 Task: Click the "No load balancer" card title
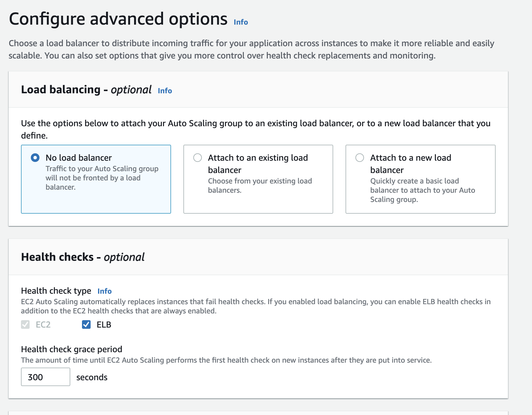[79, 158]
